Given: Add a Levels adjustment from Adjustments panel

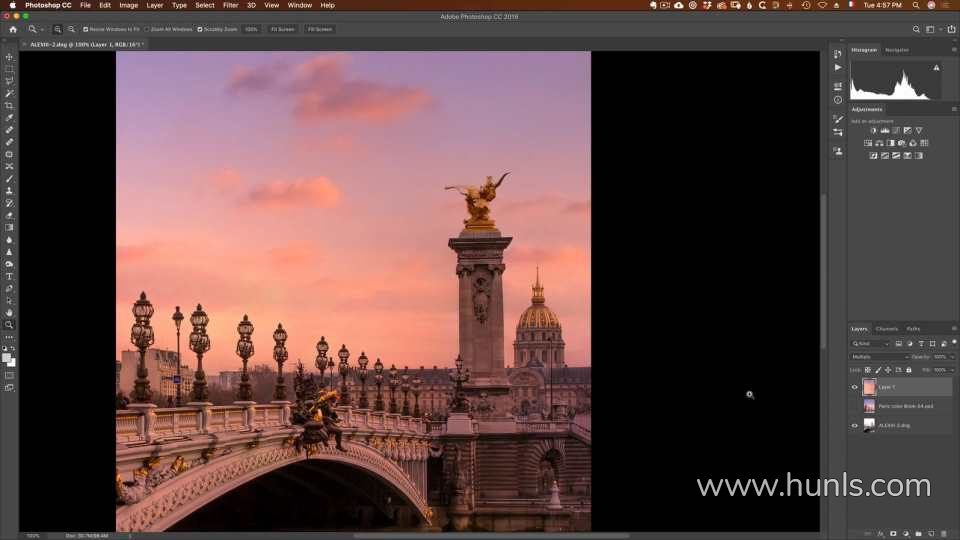Looking at the screenshot, I should tap(885, 131).
